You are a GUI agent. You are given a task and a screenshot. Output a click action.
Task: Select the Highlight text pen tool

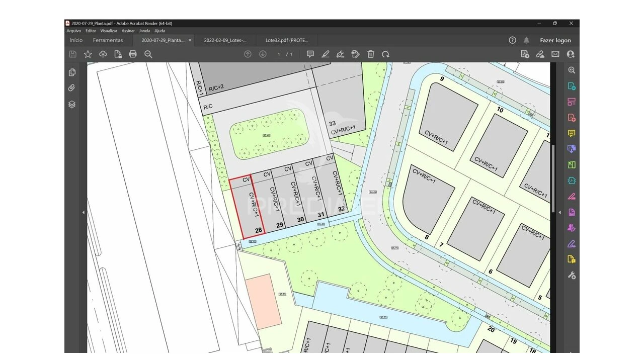[x=326, y=54]
